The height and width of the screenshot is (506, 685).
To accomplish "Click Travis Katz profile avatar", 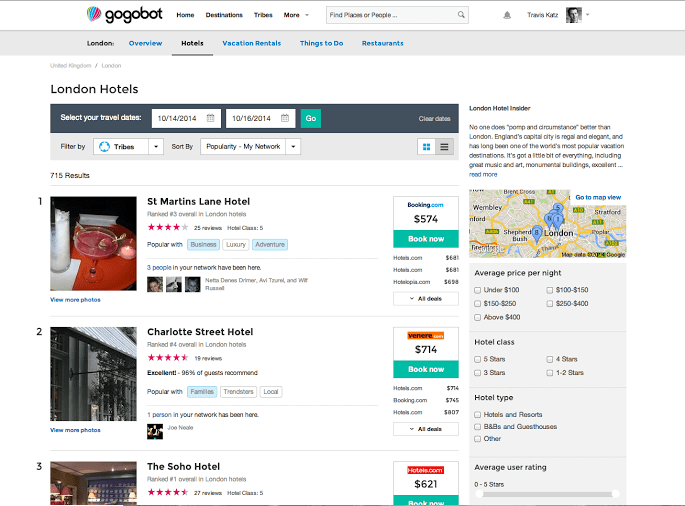I will 574,15.
